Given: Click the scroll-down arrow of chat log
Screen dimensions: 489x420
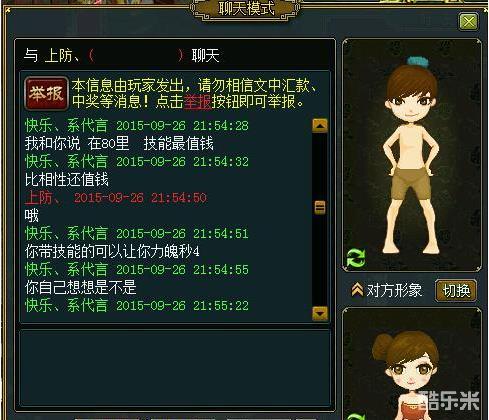Looking at the screenshot, I should (x=320, y=313).
